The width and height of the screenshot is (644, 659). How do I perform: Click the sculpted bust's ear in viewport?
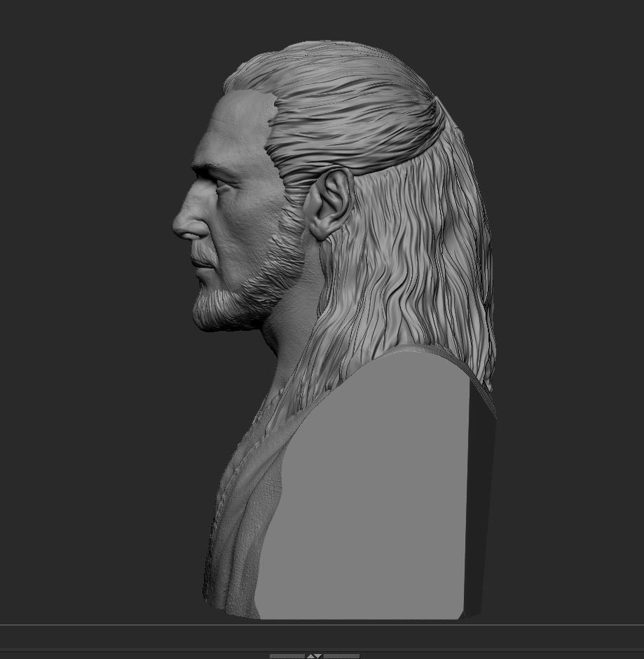330,204
